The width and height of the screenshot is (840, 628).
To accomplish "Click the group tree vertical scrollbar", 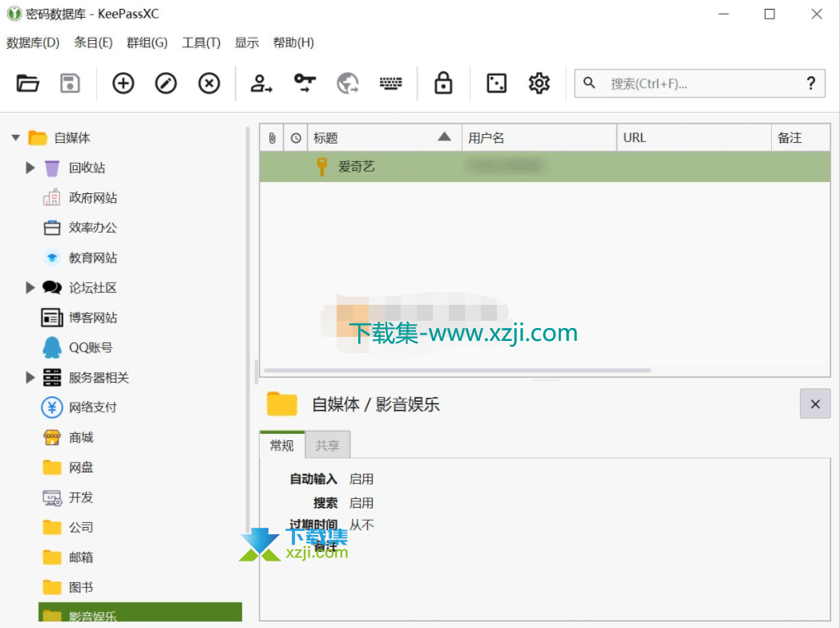I will tap(248, 330).
